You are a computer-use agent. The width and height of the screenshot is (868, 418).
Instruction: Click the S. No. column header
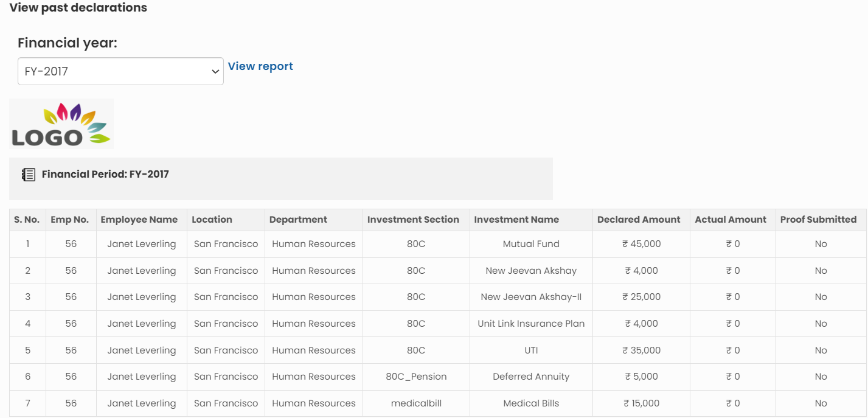click(27, 220)
